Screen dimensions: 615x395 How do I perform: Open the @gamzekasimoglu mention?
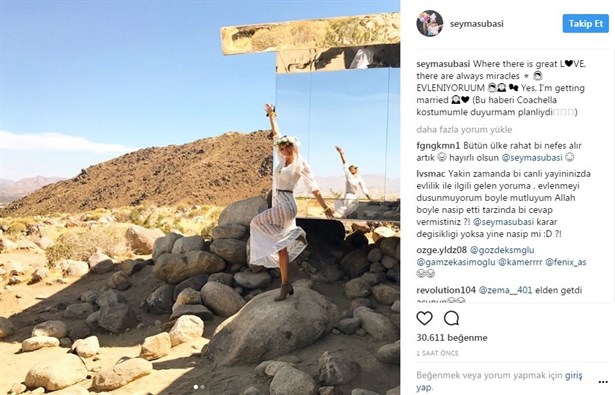point(456,262)
